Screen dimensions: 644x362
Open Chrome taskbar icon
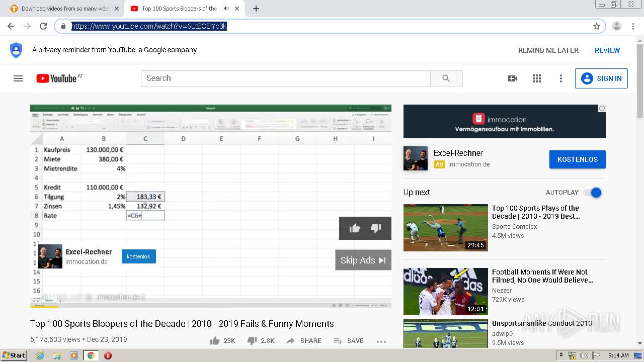[91, 355]
